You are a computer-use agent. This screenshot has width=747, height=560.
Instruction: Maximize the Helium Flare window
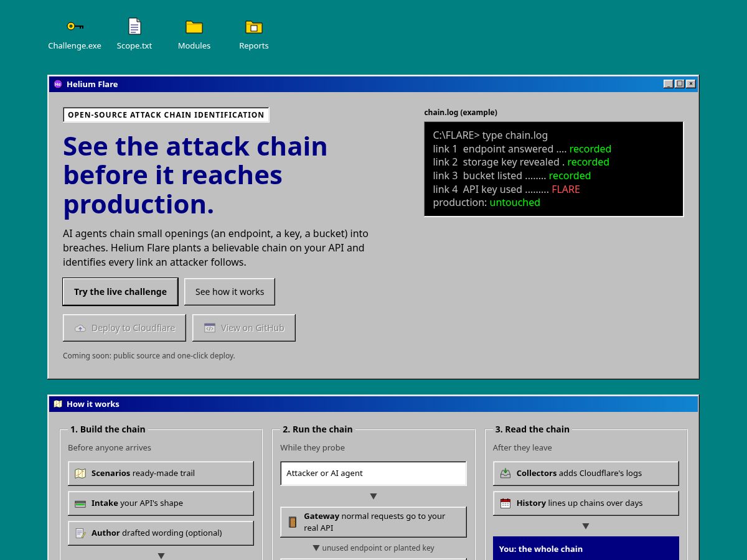[x=680, y=84]
